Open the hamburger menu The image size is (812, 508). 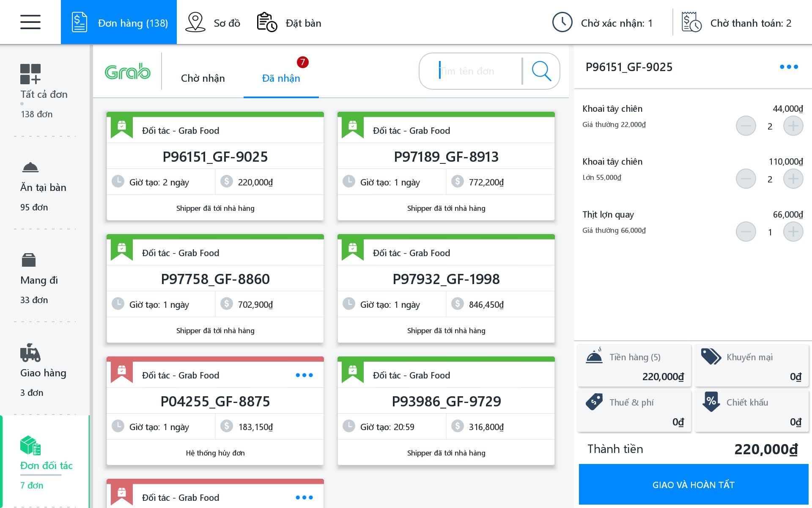(30, 22)
